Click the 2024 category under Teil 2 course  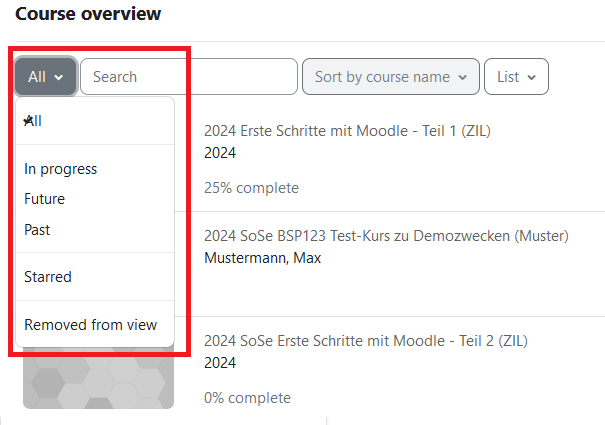tap(220, 363)
